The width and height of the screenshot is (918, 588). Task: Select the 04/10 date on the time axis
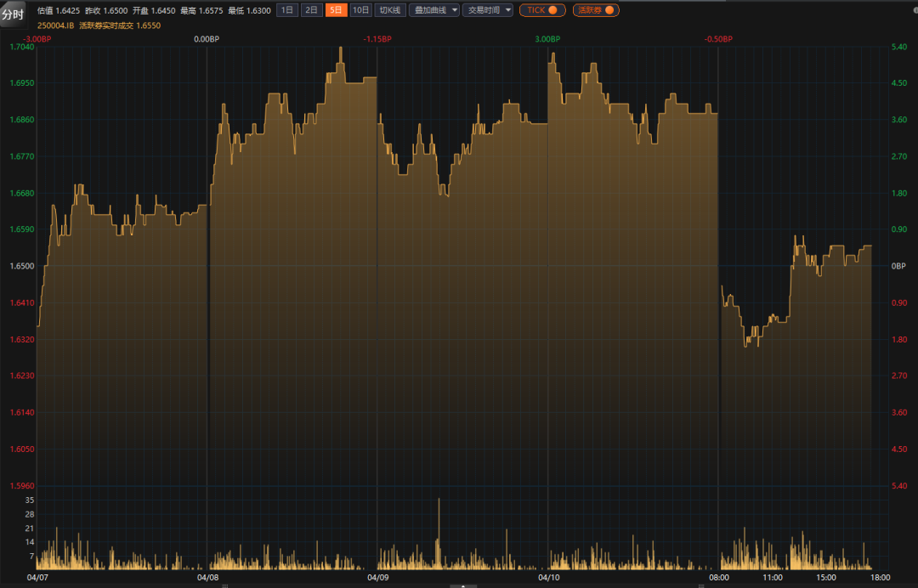(x=549, y=578)
